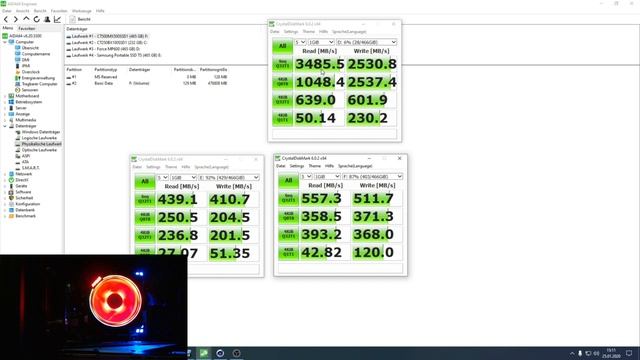Select Tragbarer Computer in the tree
The height and width of the screenshot is (360, 640).
coord(40,84)
